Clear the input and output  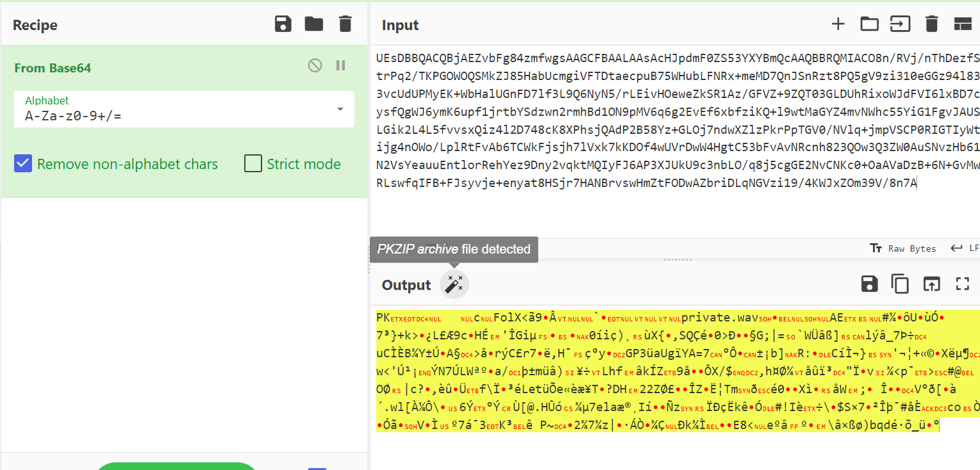coord(931,24)
